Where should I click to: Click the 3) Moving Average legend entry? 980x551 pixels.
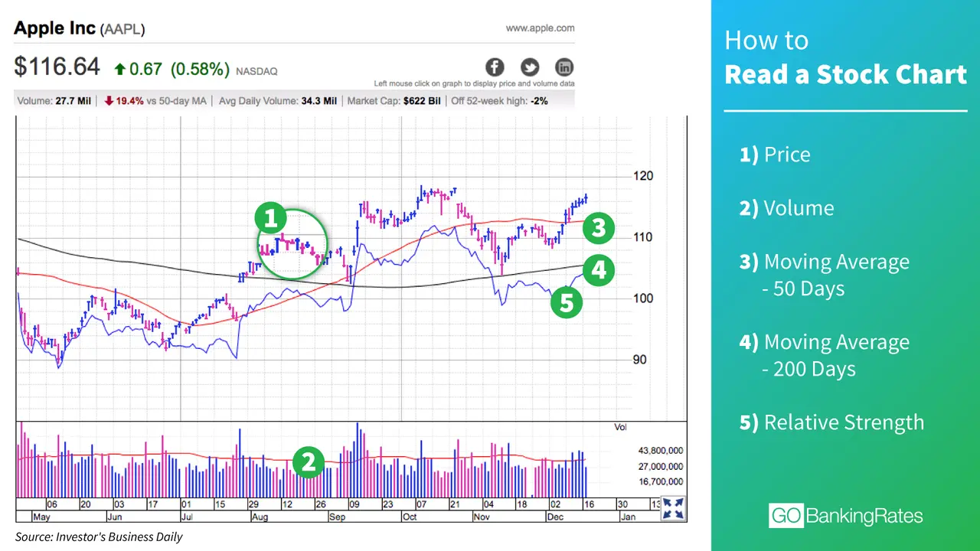coord(825,262)
